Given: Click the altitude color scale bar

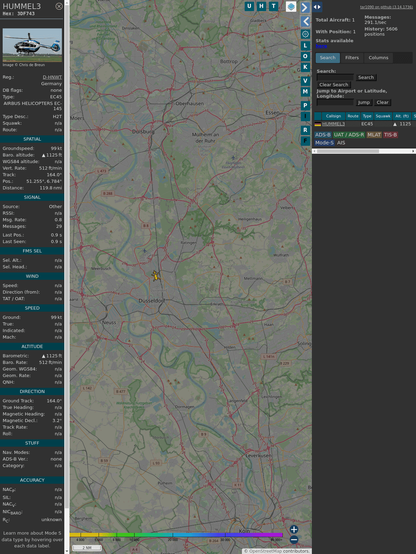Looking at the screenshot, I should pyautogui.click(x=176, y=535).
